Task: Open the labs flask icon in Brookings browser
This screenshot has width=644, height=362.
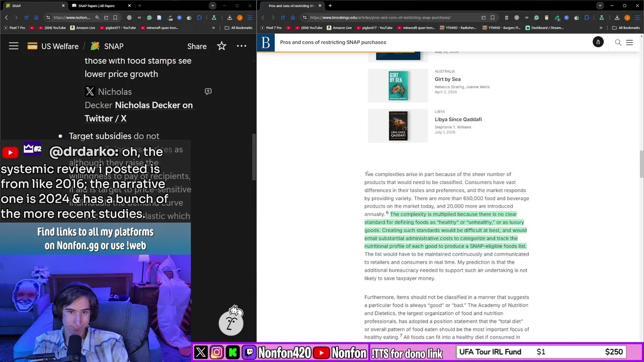Action: pos(601,18)
